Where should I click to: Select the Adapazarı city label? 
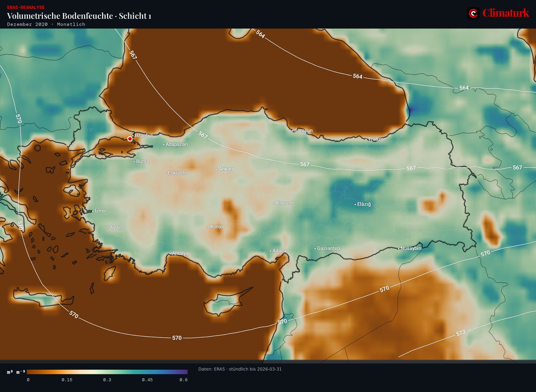[177, 144]
